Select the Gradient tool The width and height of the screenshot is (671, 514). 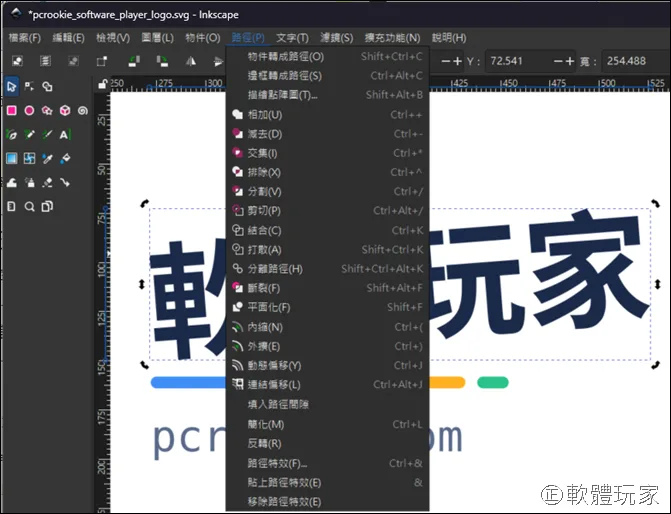click(12, 159)
